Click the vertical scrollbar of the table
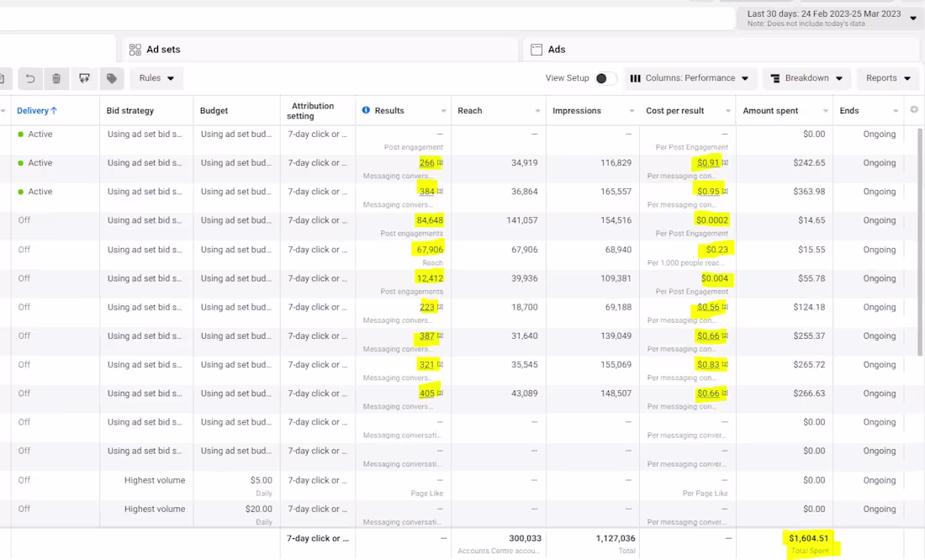Image resolution: width=925 pixels, height=560 pixels. (x=921, y=242)
